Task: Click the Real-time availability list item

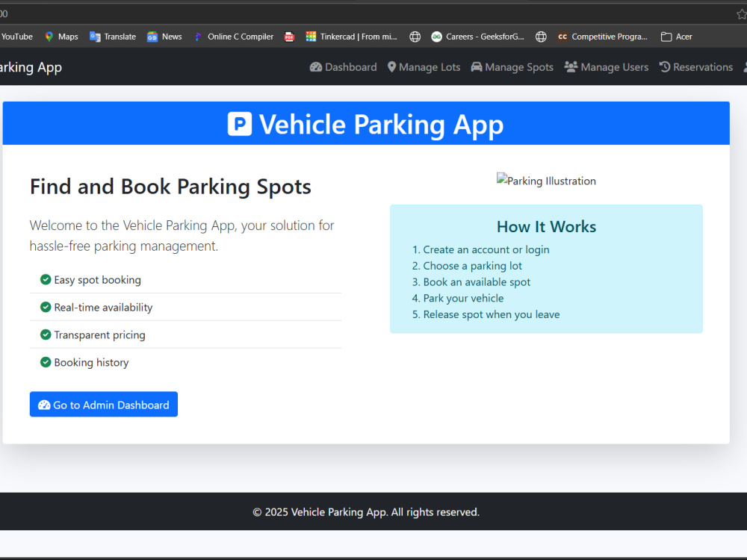Action: [185, 307]
